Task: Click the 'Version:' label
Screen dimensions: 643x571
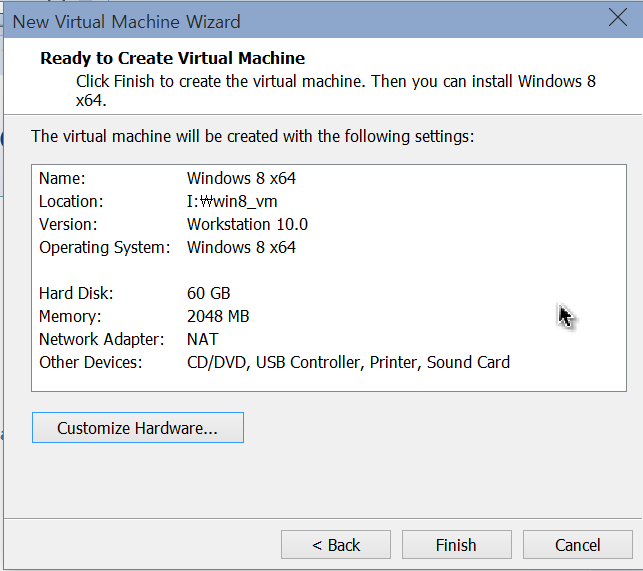Action: tap(68, 224)
